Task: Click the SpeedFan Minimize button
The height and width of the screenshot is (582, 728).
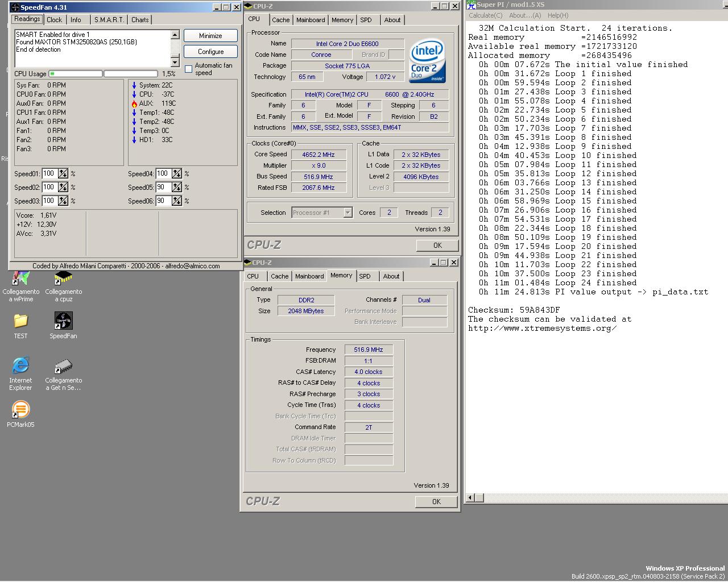Action: [210, 36]
